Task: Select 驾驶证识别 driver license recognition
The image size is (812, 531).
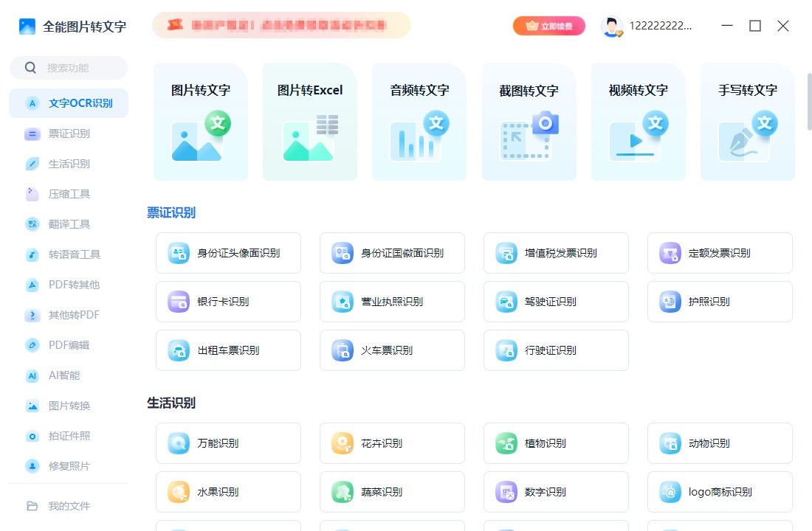Action: (556, 301)
